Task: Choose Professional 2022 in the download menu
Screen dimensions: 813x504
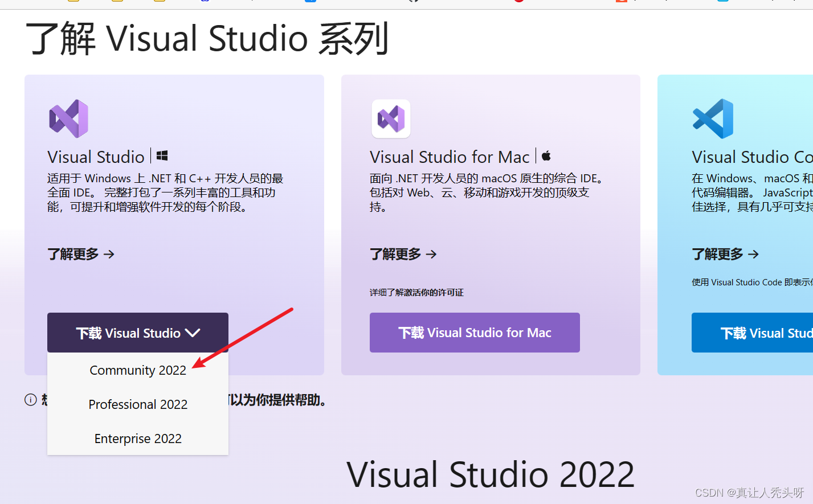Action: (x=138, y=404)
